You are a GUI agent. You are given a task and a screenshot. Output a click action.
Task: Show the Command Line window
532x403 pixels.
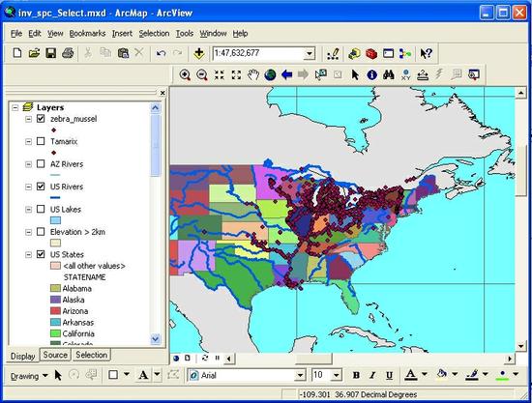click(388, 53)
